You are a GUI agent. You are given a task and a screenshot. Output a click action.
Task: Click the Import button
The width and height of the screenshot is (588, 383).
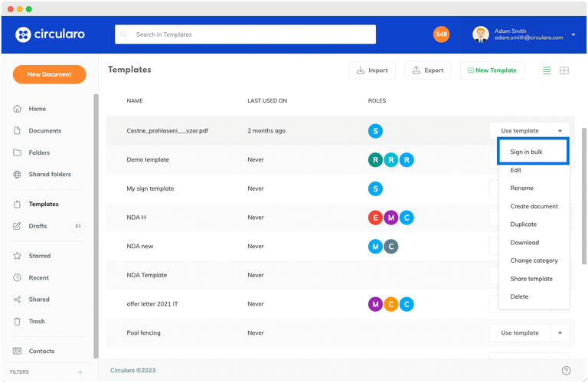coord(372,70)
